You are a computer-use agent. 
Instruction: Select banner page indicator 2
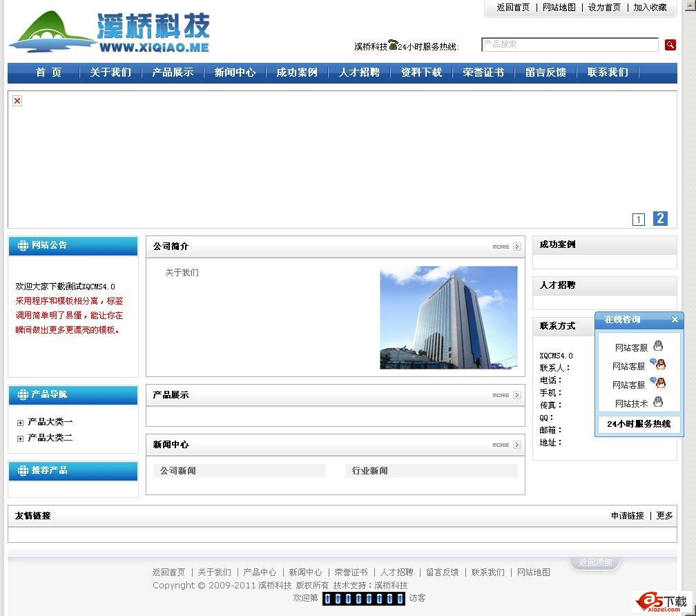click(x=660, y=218)
